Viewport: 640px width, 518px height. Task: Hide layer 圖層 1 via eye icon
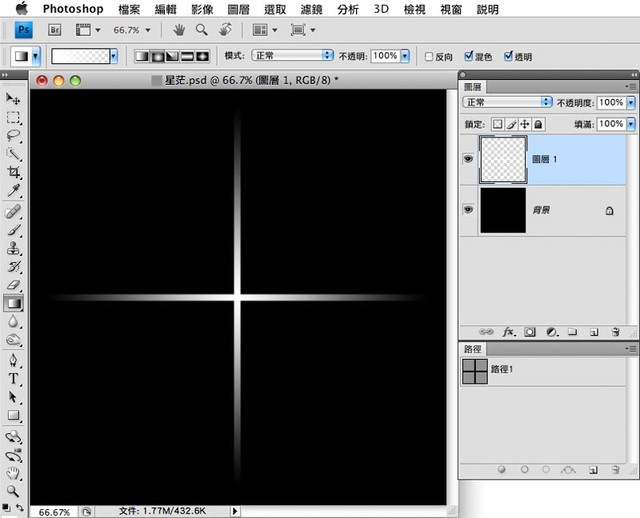(x=468, y=159)
